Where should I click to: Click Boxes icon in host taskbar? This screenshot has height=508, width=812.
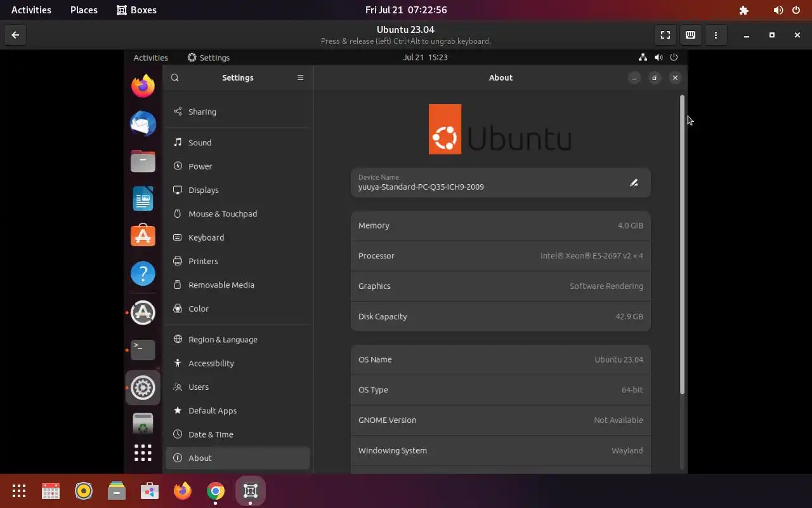coord(250,491)
